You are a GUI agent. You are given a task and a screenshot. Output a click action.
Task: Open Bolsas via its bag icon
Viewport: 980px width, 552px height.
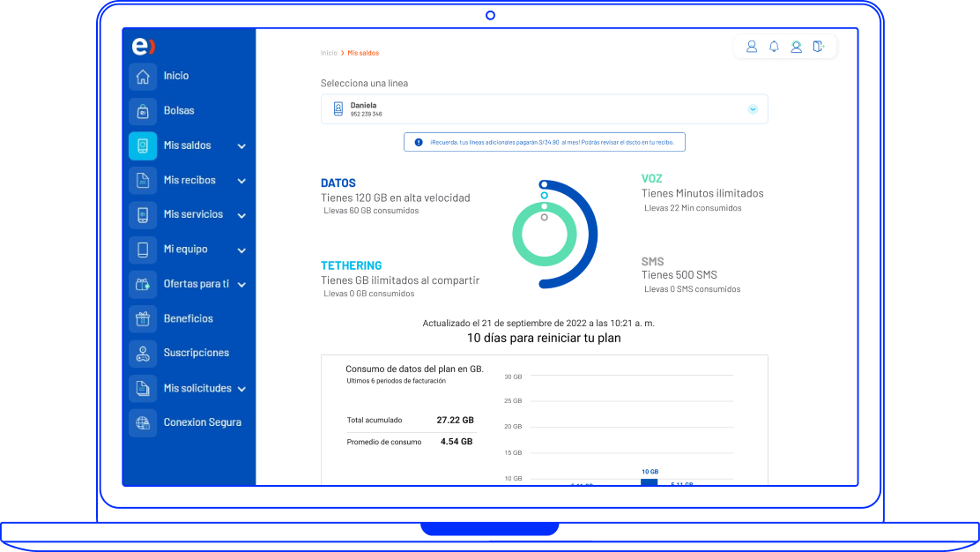tap(143, 111)
